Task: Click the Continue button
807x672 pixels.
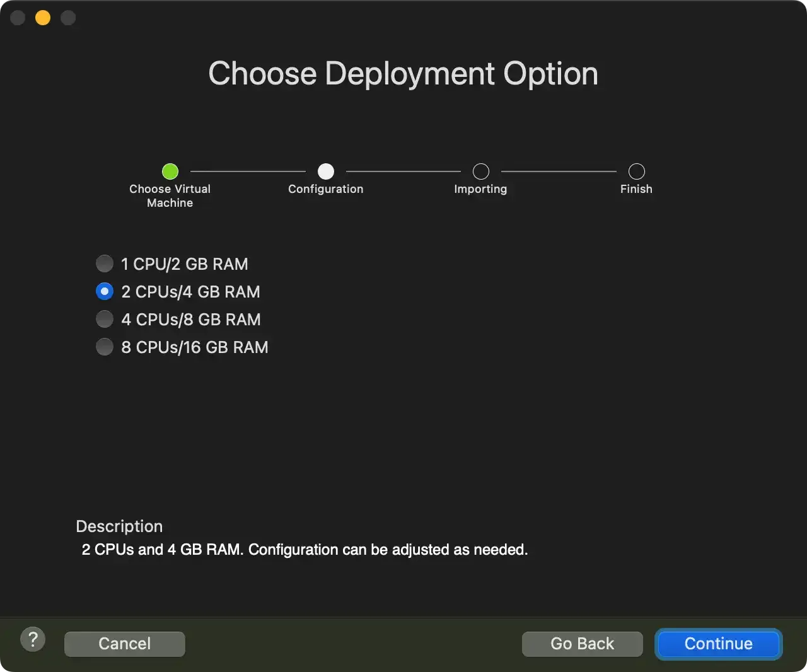Action: coord(718,644)
